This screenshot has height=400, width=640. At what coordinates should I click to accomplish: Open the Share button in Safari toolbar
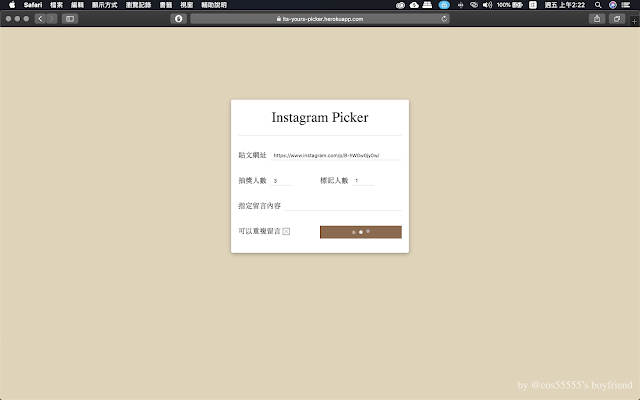597,19
